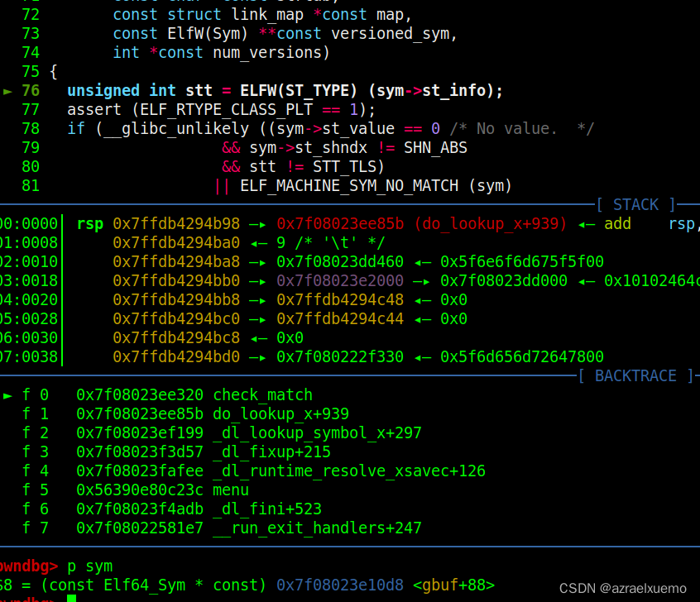Screen dimensions: 700x602
Task: Click stack address 0x7ffdb4294ba0
Action: click(x=176, y=243)
